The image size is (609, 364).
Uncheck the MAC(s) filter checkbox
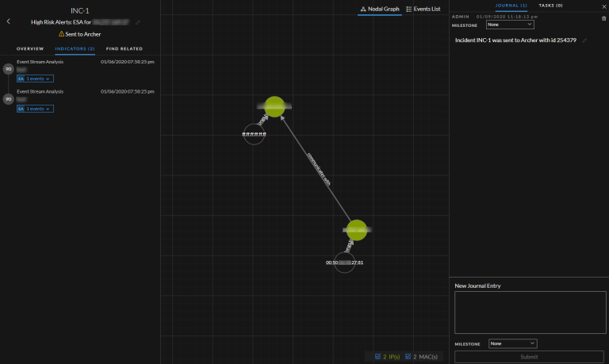[x=408, y=357]
